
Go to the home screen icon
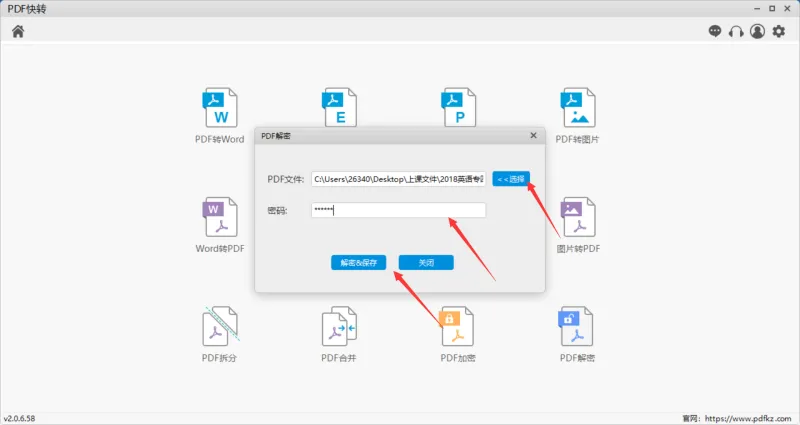pos(18,32)
